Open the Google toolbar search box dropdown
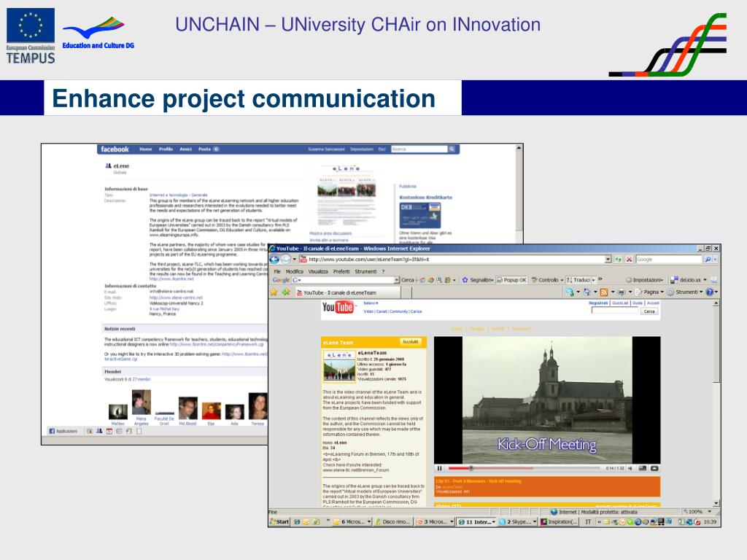The height and width of the screenshot is (560, 747). pos(396,280)
